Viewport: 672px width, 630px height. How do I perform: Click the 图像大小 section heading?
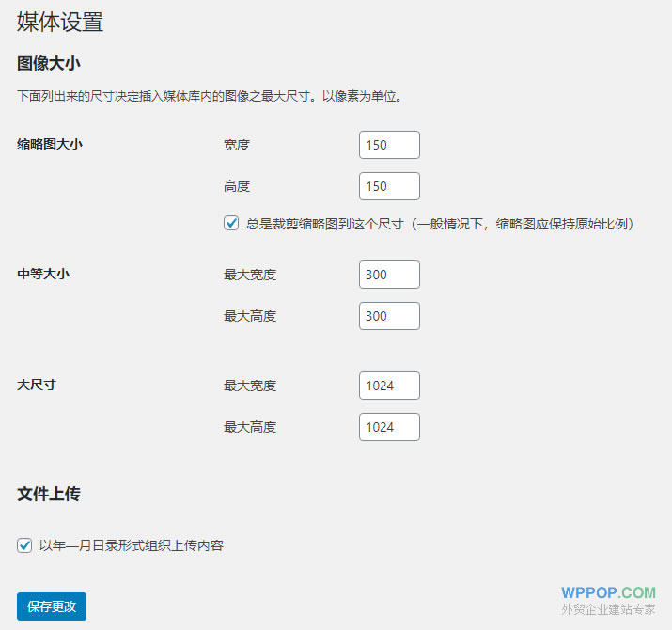point(49,63)
